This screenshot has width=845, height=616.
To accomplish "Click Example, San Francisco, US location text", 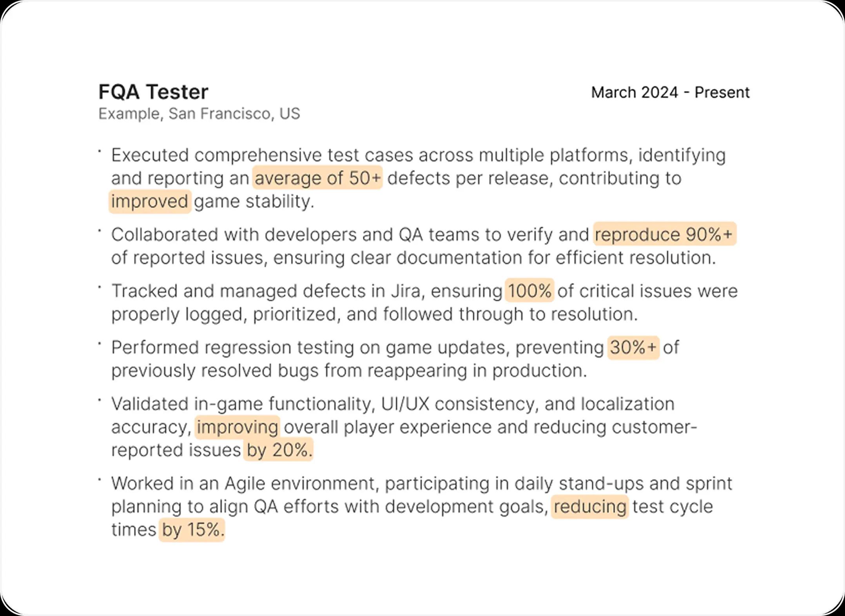I will tap(199, 114).
